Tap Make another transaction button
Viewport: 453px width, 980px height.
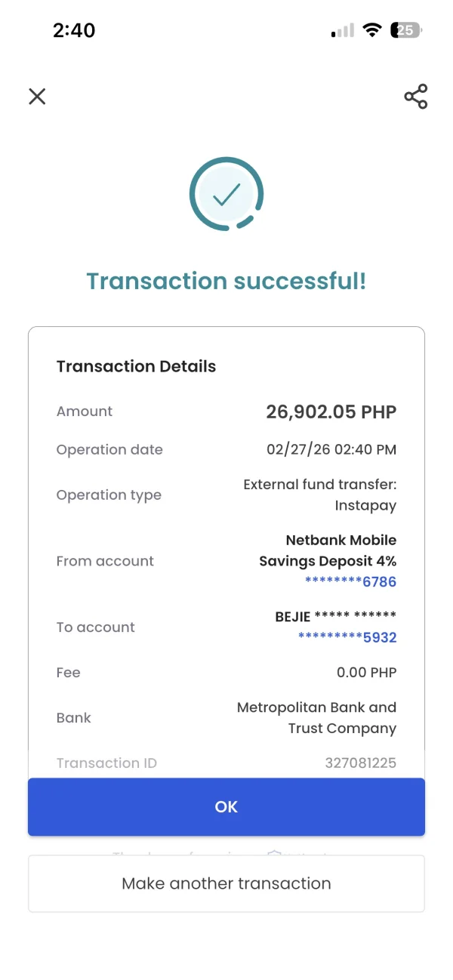[226, 883]
